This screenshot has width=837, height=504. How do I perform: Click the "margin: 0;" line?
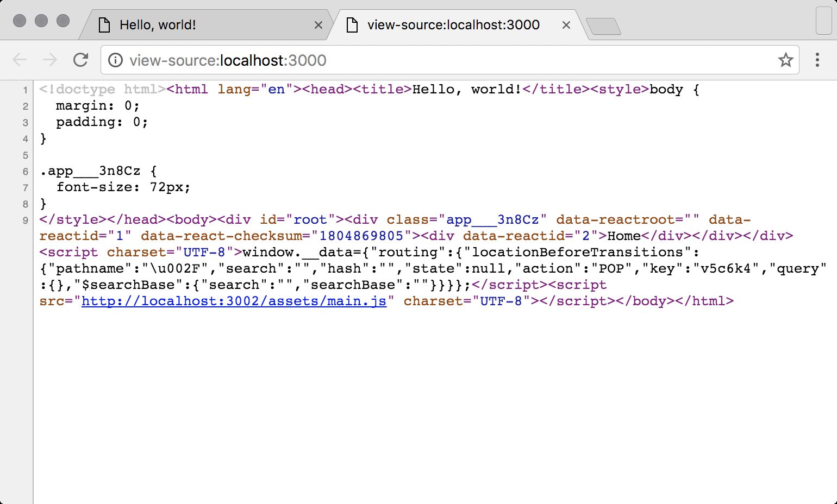pyautogui.click(x=98, y=105)
